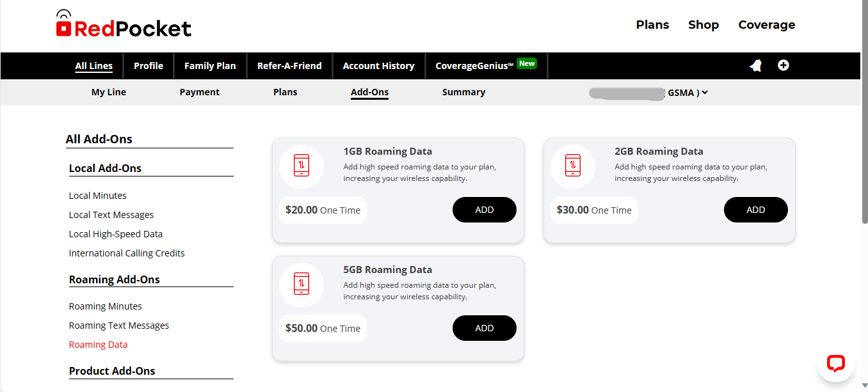Click the 2GB Roaming Data phone icon
The image size is (868, 392).
pyautogui.click(x=572, y=165)
